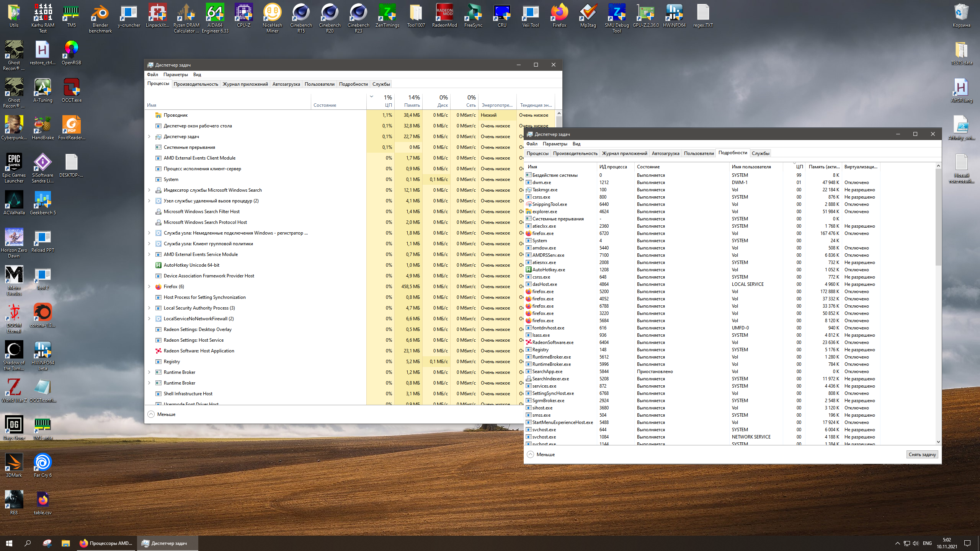Open the Параметры menu in left window
The width and height of the screenshot is (980, 551).
pyautogui.click(x=175, y=75)
